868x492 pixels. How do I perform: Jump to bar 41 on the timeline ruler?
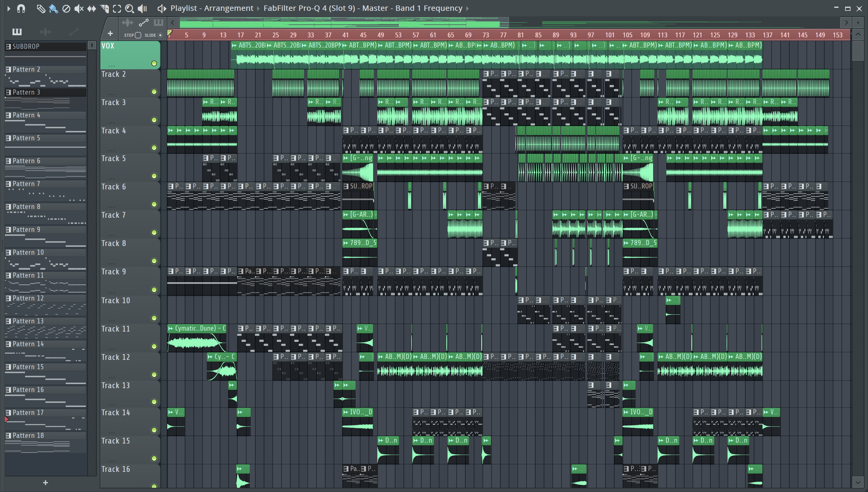pos(345,35)
